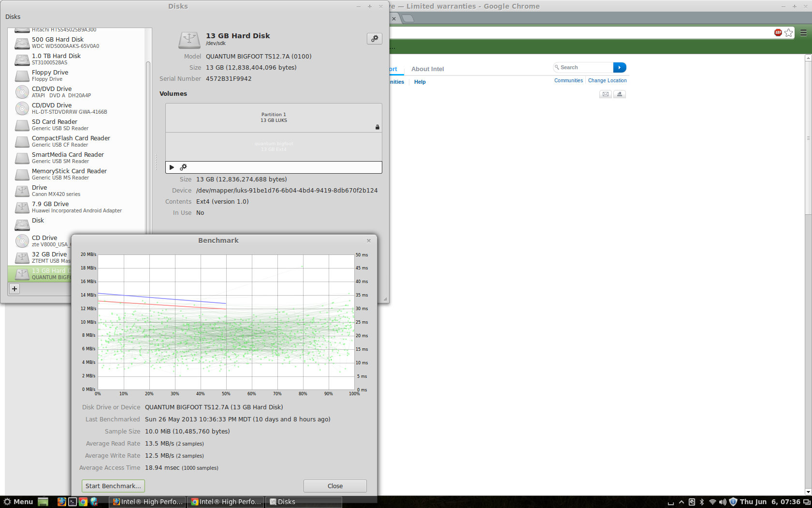Image resolution: width=812 pixels, height=508 pixels.
Task: Click Close in the Benchmark dialog
Action: [335, 486]
